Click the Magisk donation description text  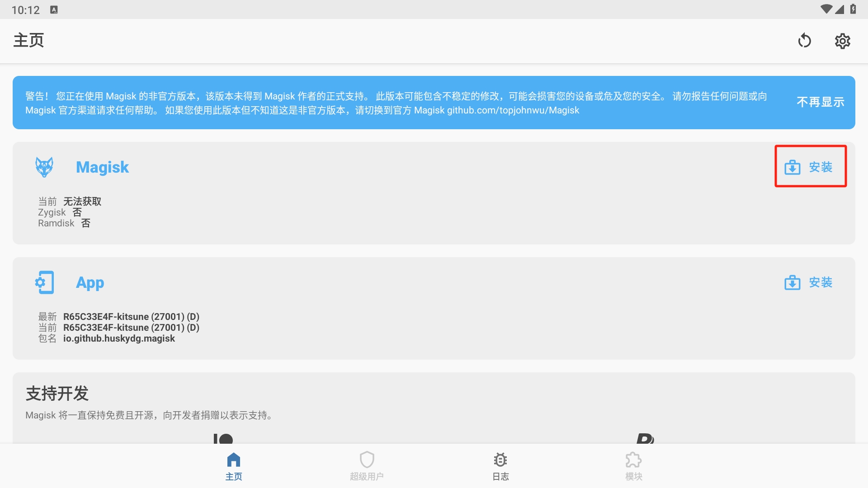[x=150, y=415]
